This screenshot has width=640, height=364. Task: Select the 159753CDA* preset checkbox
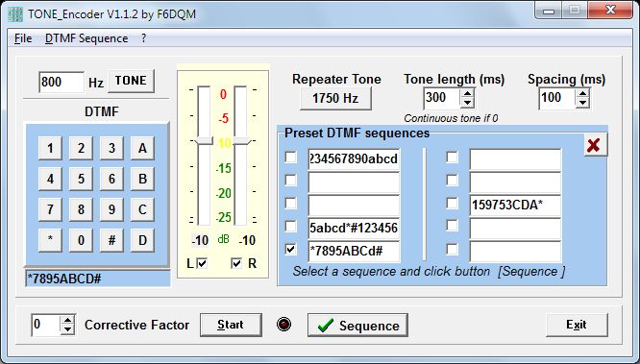click(x=452, y=204)
